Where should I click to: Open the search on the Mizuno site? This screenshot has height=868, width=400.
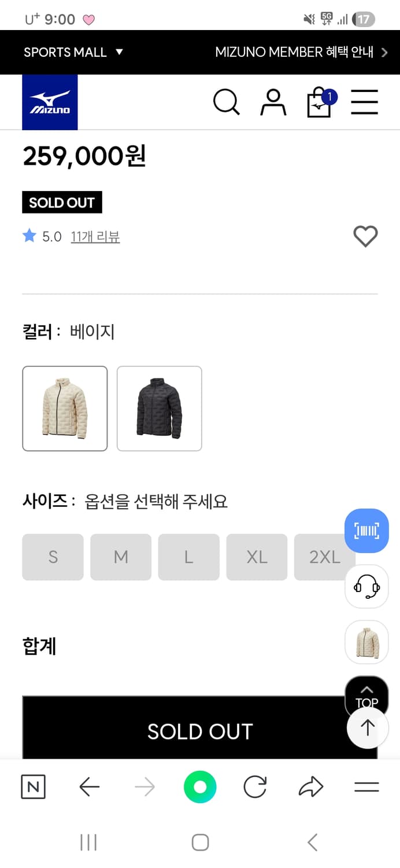click(226, 102)
